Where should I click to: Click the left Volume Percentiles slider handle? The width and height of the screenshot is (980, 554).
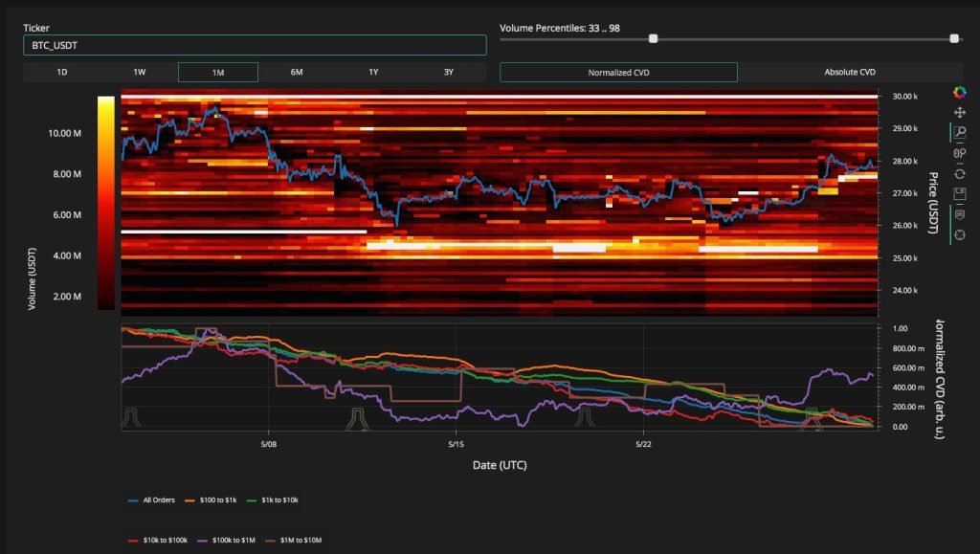coord(654,40)
